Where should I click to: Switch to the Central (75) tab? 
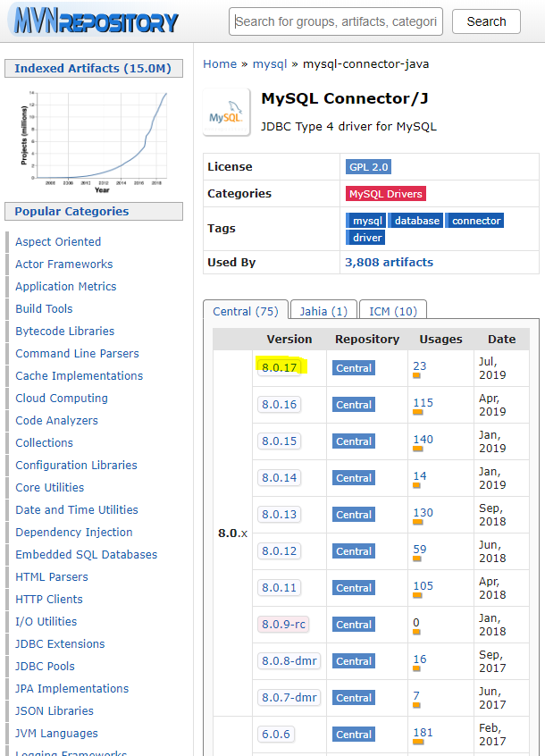click(x=246, y=312)
